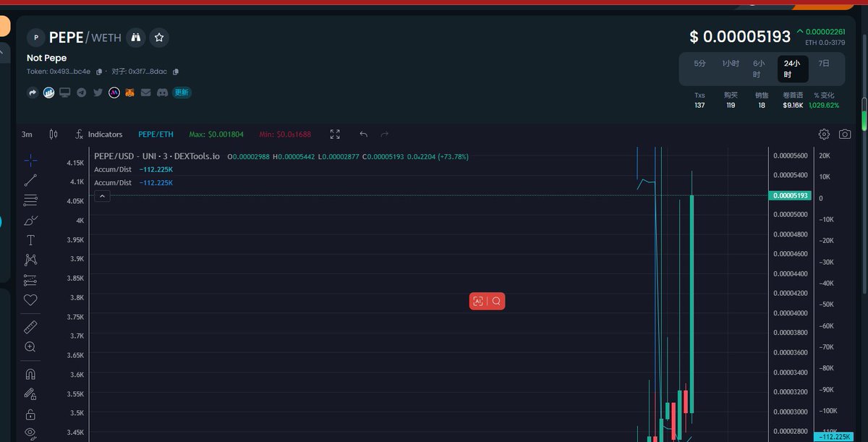Toggle stay in drawing mode pencil-lock
Viewport: 868px width, 442px height.
(x=30, y=394)
